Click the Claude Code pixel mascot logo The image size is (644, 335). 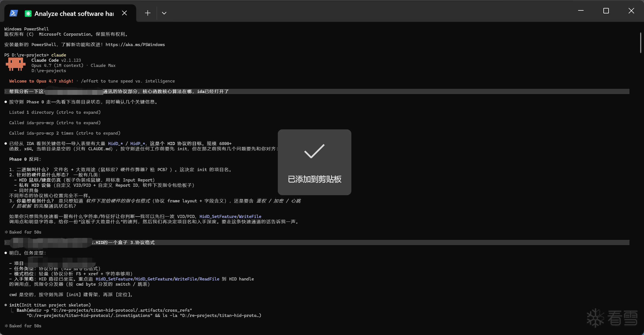coord(15,64)
